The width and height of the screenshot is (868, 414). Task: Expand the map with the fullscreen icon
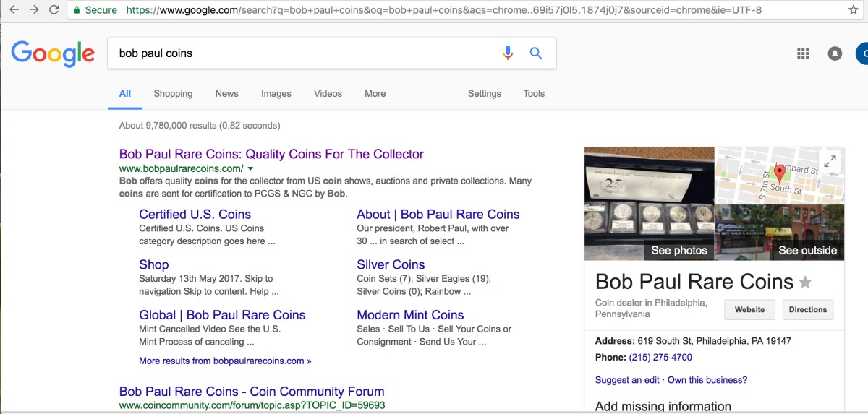[830, 162]
